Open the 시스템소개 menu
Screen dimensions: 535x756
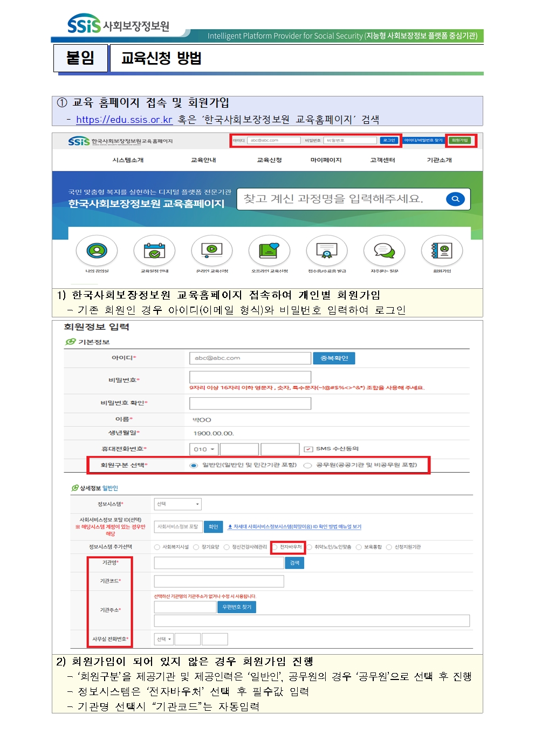128,160
